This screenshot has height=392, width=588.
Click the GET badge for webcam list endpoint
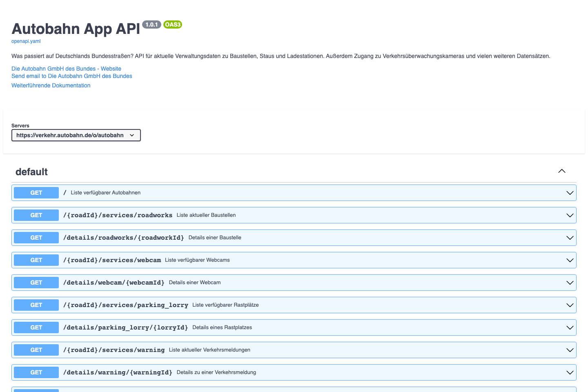[x=36, y=260]
